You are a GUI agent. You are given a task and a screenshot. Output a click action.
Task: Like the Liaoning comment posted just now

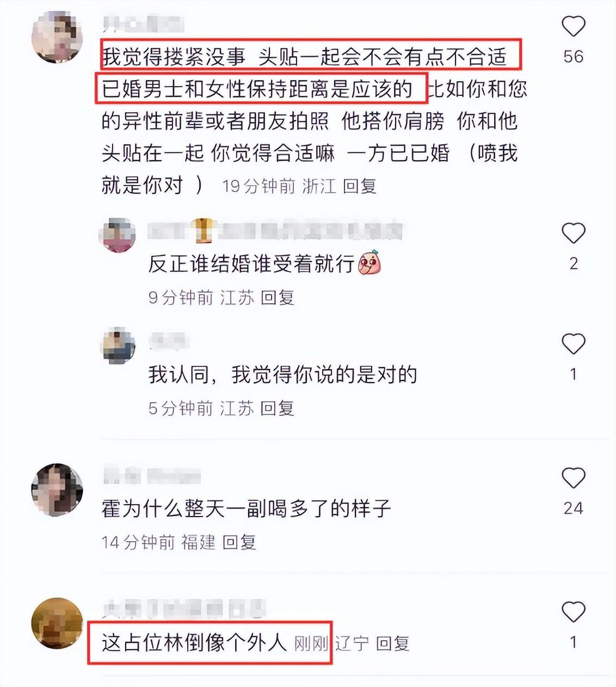[x=573, y=612]
